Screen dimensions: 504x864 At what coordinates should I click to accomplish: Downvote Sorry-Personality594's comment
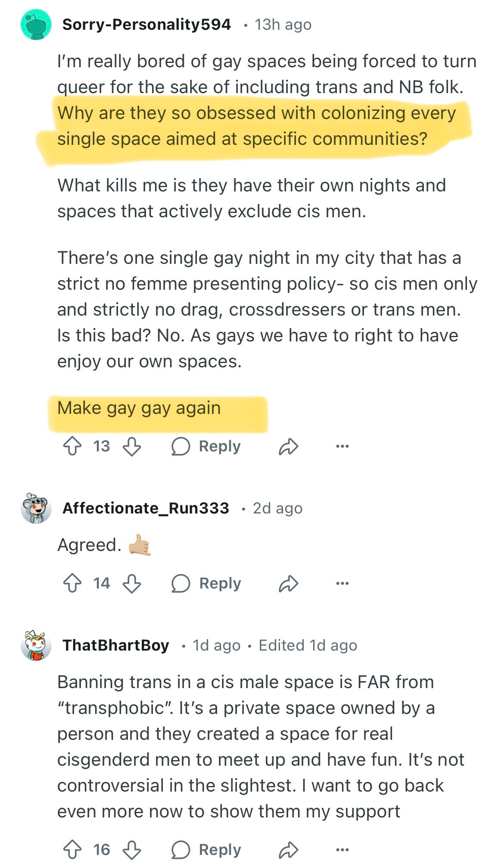(132, 446)
